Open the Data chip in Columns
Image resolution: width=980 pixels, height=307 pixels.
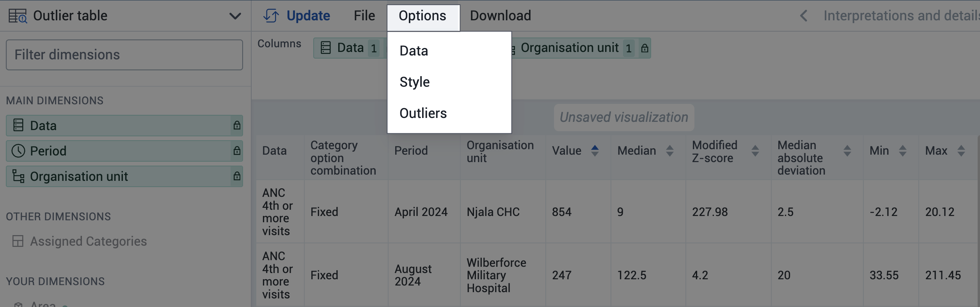(350, 48)
